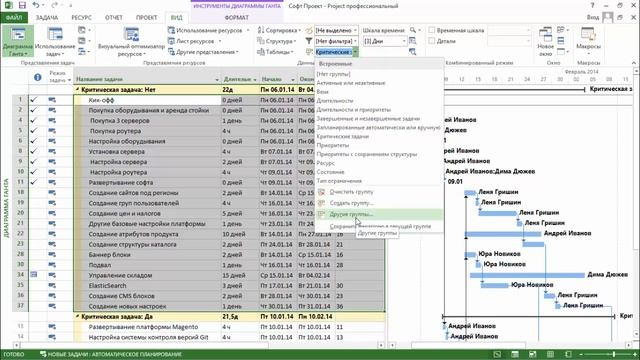Click the Вход sign-in link
The height and width of the screenshot is (360, 640).
[x=593, y=18]
